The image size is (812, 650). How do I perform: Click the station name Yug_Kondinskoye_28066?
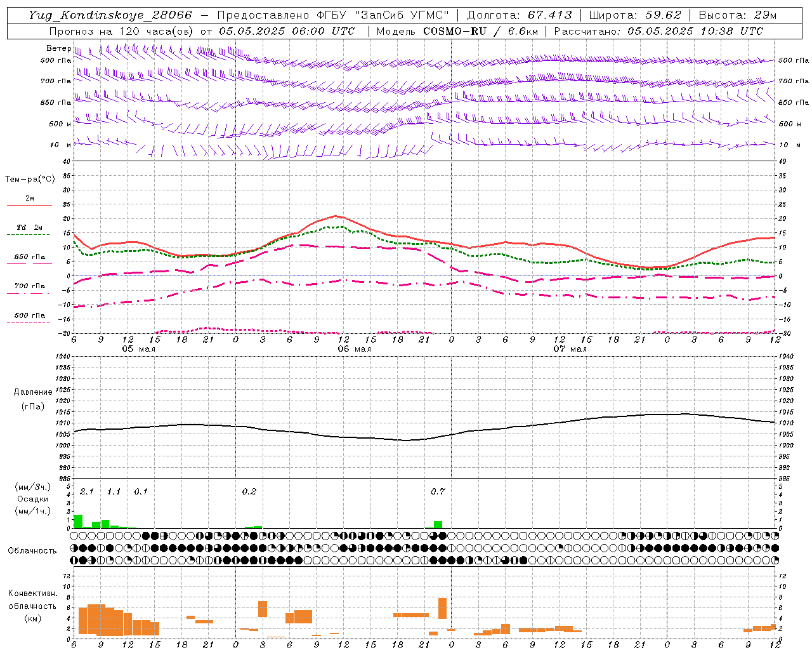(x=110, y=15)
